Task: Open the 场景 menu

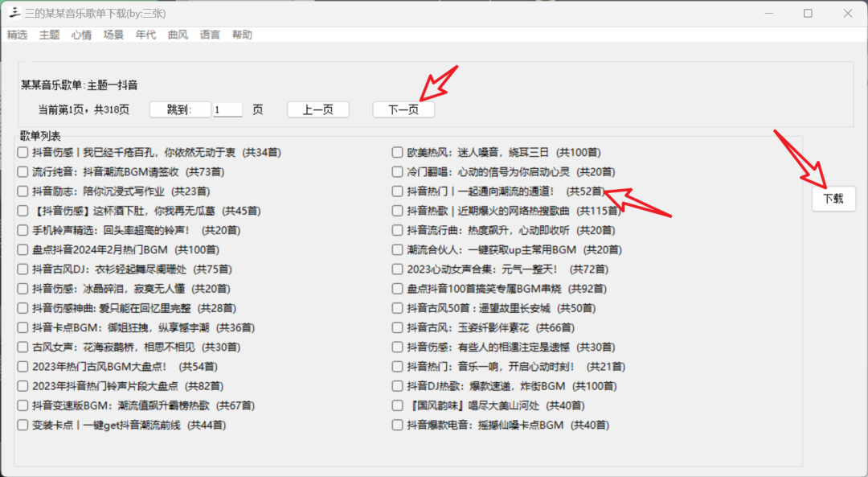Action: coord(113,35)
